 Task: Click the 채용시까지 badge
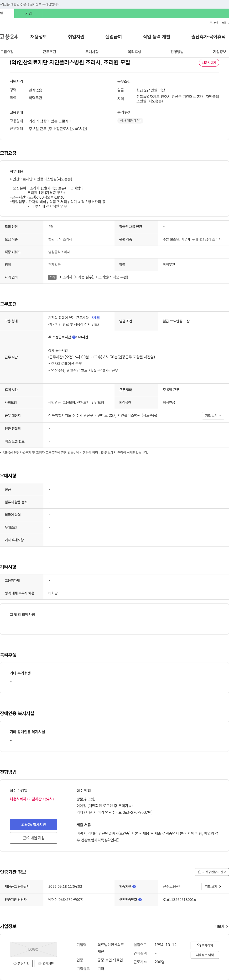[x=209, y=63]
